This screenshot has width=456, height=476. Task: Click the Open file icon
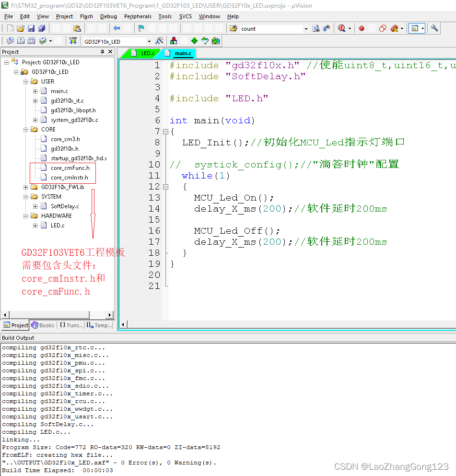coord(20,28)
